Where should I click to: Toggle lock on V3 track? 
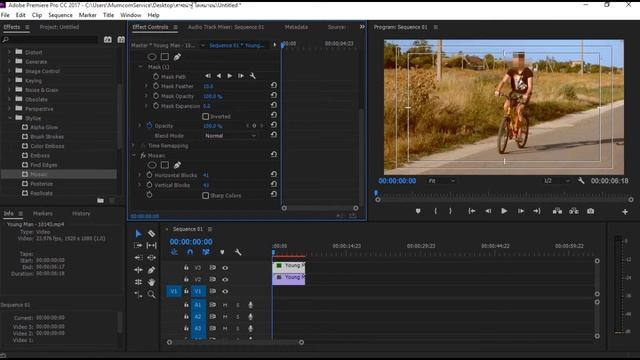pyautogui.click(x=186, y=268)
